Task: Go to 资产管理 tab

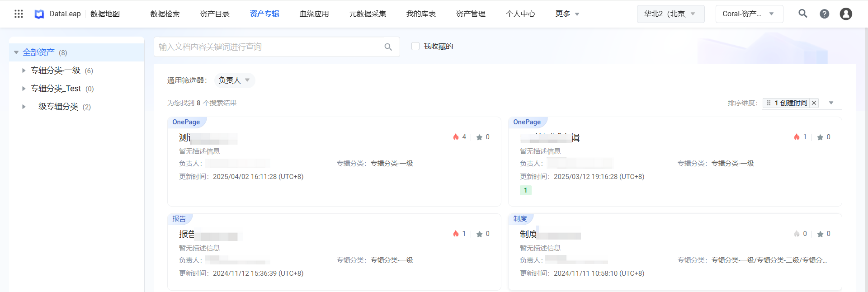Action: (471, 14)
